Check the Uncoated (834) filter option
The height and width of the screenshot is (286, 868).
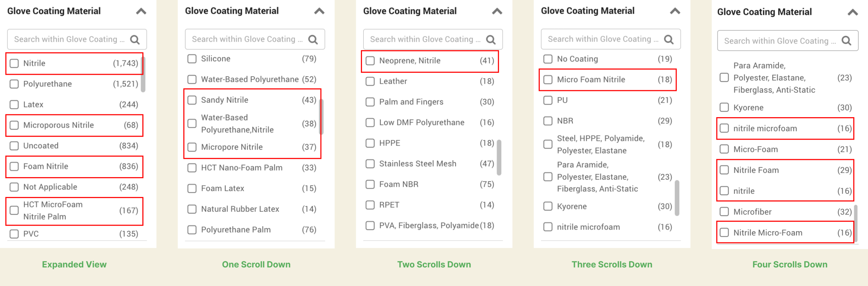(14, 146)
